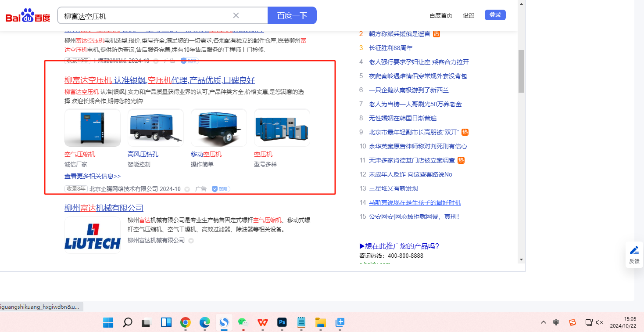The image size is (644, 332).
Task: Click the Sogou input tray icon
Action: click(572, 322)
